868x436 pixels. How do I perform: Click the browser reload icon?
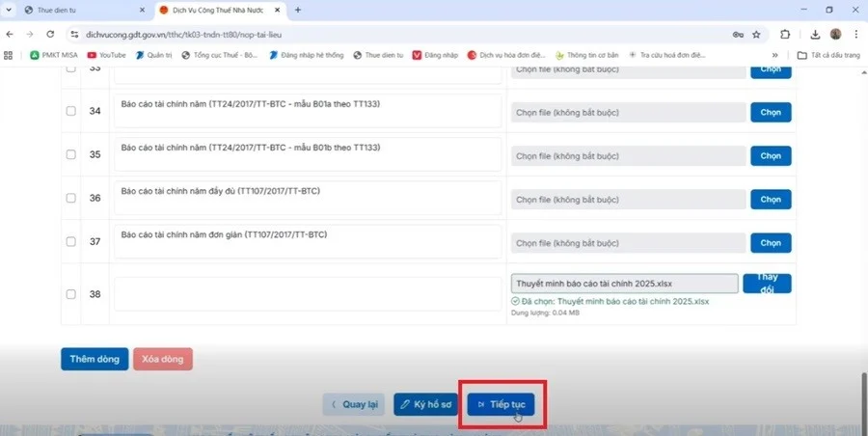pyautogui.click(x=50, y=34)
